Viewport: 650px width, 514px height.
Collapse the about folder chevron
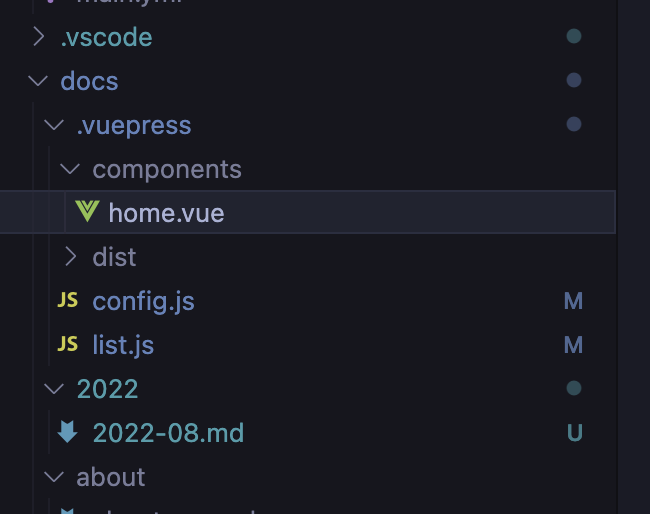(54, 477)
